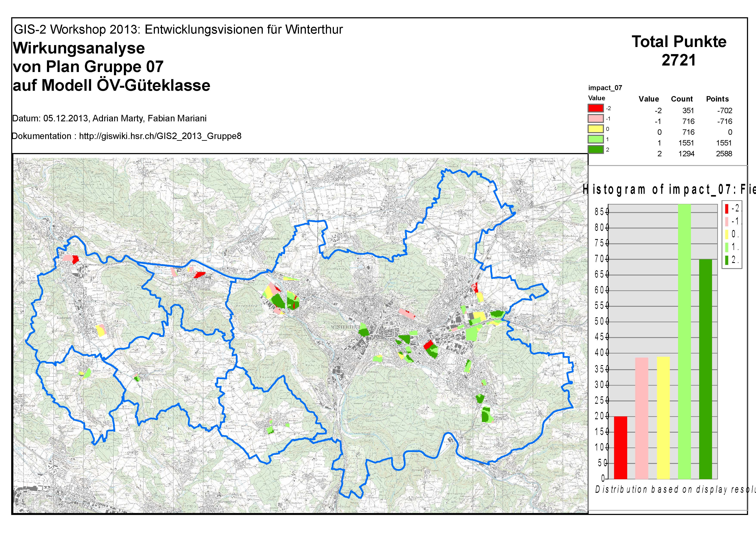This screenshot has height=535, width=756.
Task: Click the dark green 2 legend swatch
Action: (x=595, y=150)
